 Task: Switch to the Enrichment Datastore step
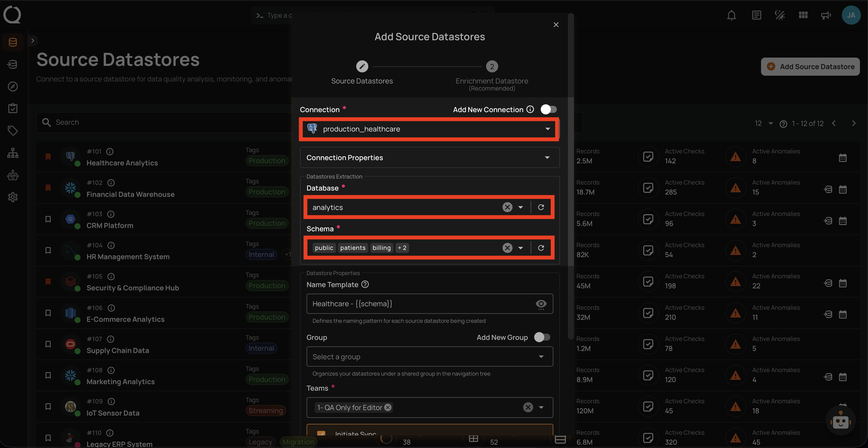492,66
